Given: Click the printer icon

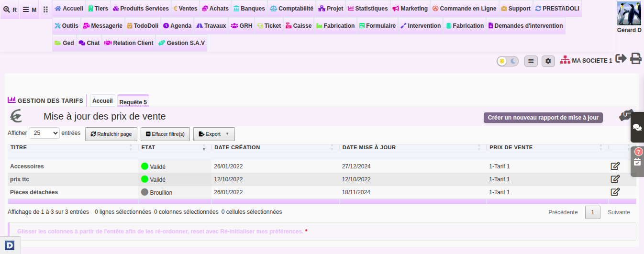Looking at the screenshot, I should (636, 58).
